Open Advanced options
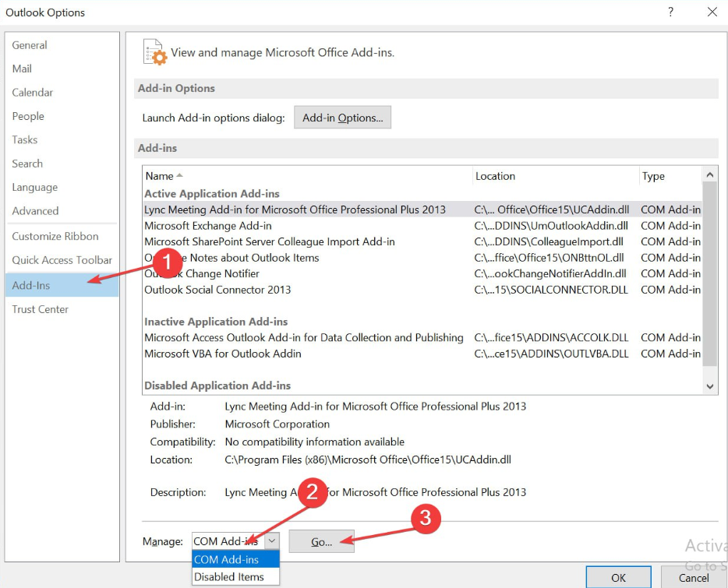This screenshot has width=728, height=588. (35, 211)
